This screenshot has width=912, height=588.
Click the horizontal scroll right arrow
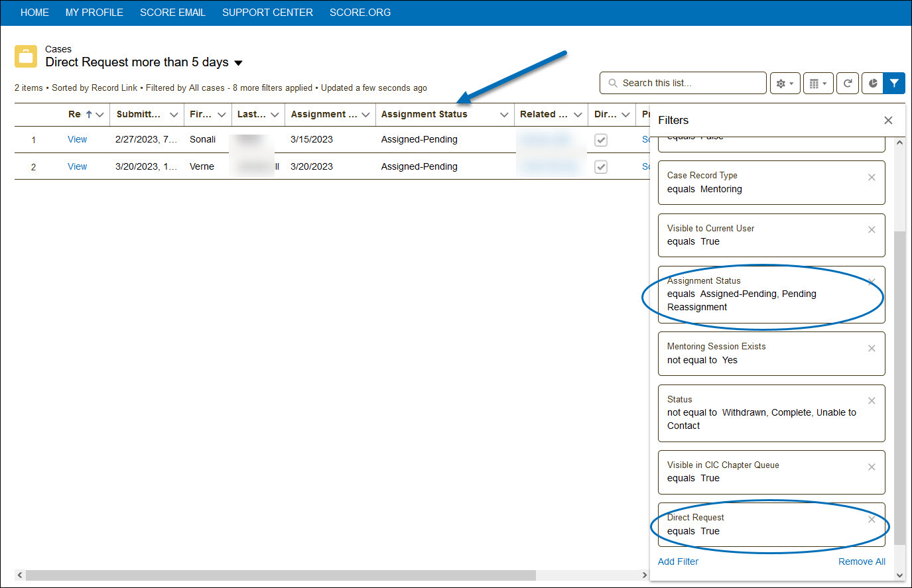coord(645,575)
